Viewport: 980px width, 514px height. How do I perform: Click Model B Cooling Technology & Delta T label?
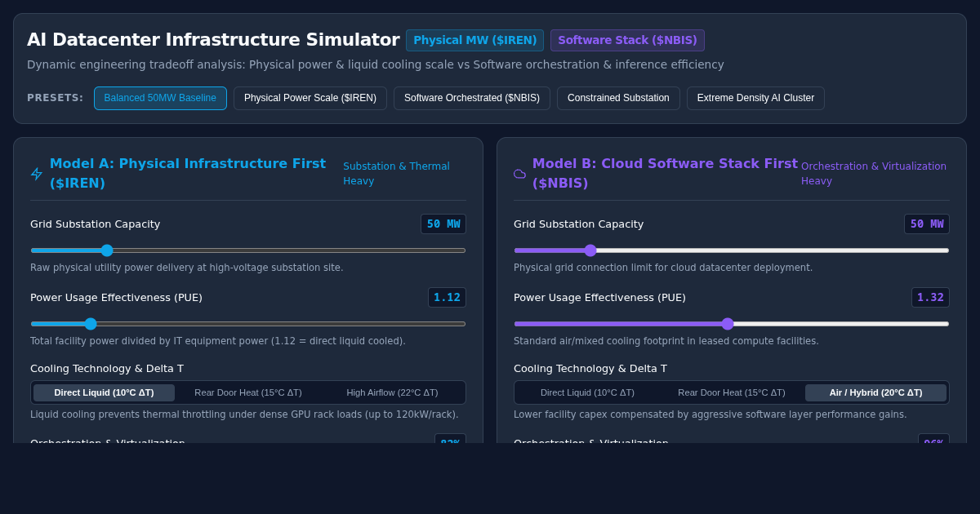pos(590,369)
